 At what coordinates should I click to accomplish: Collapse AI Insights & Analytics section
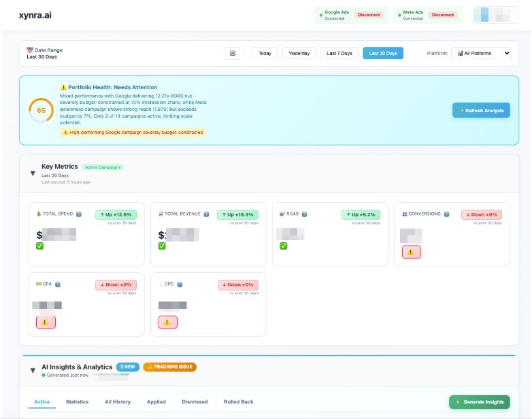pos(33,370)
